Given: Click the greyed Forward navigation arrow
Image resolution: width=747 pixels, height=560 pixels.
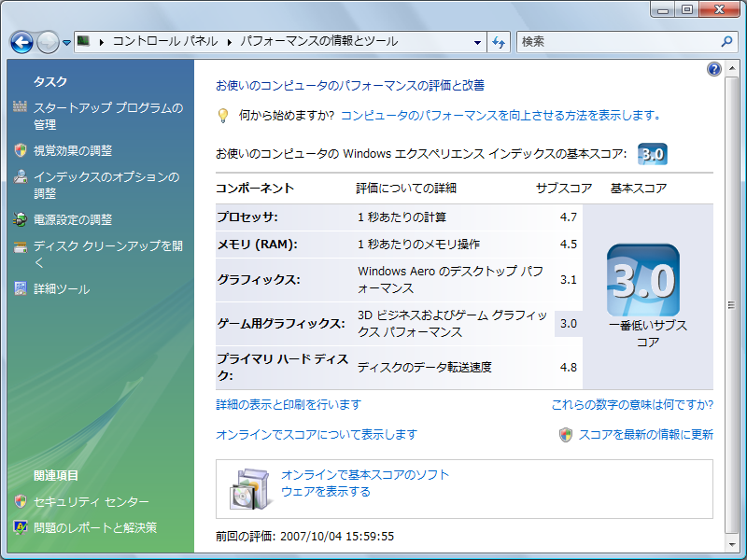Looking at the screenshot, I should click(x=48, y=42).
